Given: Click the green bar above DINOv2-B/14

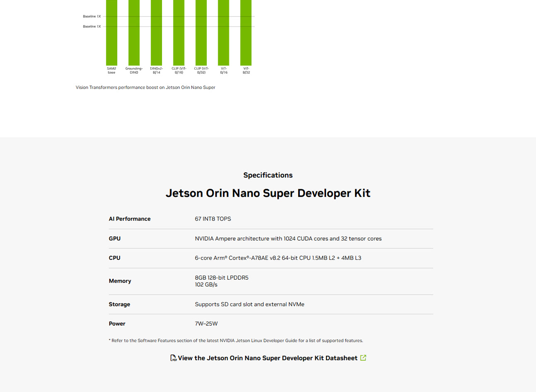Looking at the screenshot, I should click(157, 33).
